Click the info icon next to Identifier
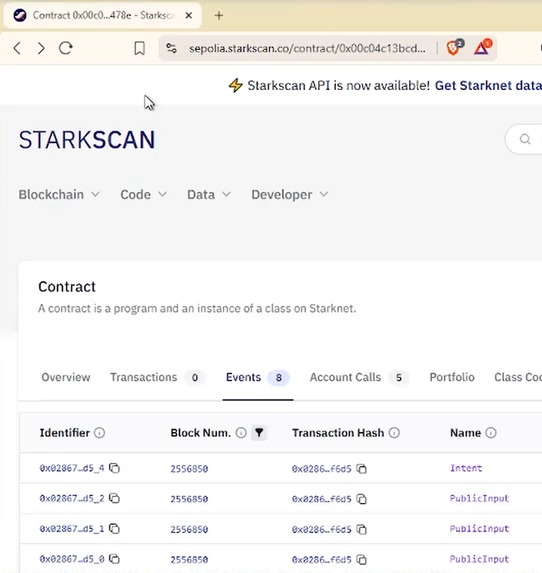542x573 pixels. coord(99,433)
